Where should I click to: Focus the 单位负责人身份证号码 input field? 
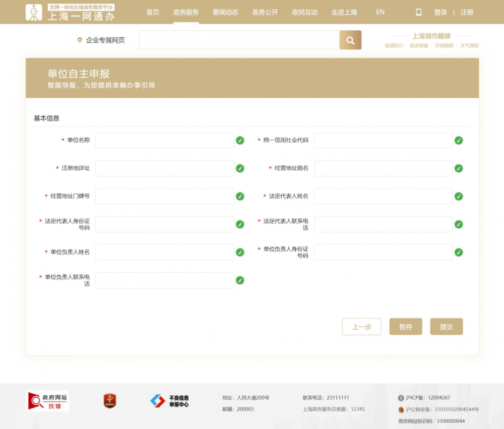click(x=383, y=253)
